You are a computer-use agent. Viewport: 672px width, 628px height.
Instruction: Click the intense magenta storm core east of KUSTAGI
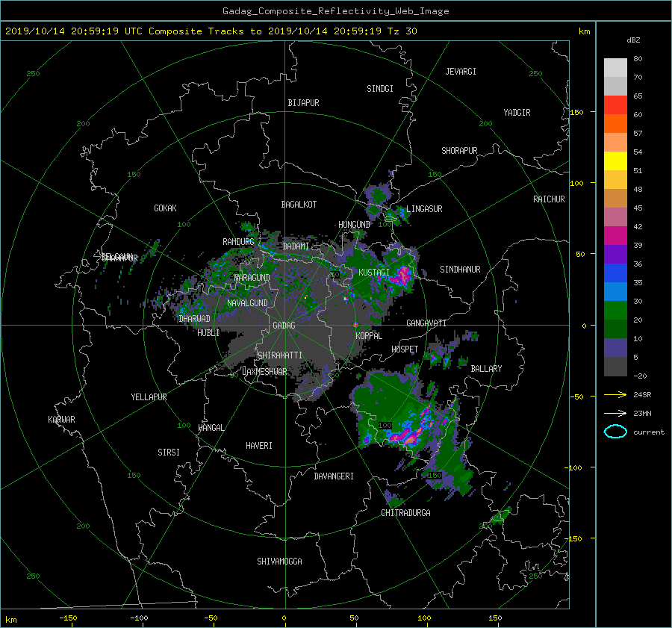coord(404,274)
